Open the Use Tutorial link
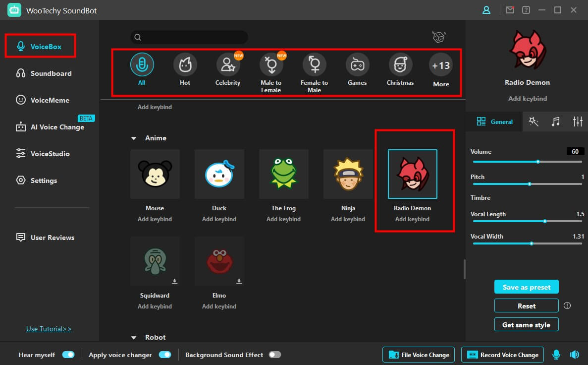The width and height of the screenshot is (588, 365). [x=49, y=329]
